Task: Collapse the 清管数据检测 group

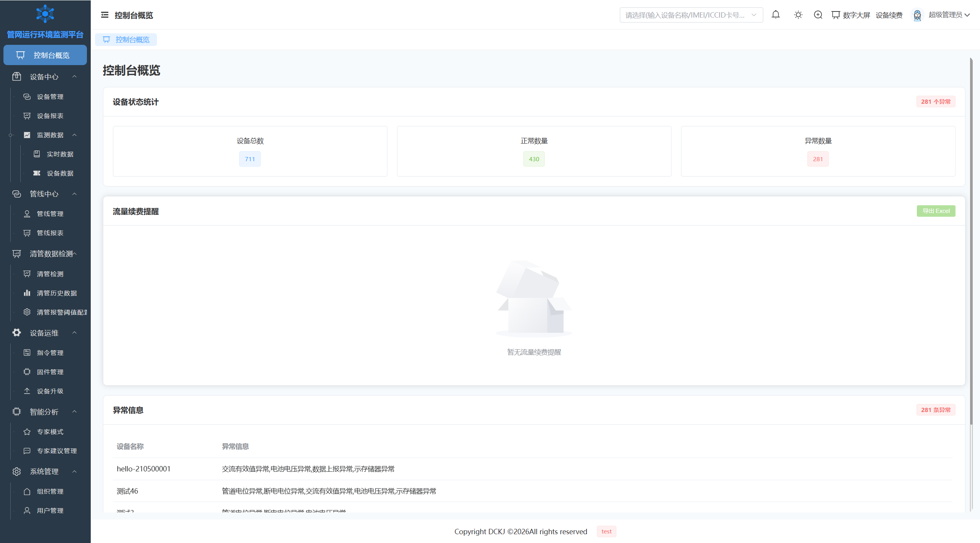Action: [45, 254]
